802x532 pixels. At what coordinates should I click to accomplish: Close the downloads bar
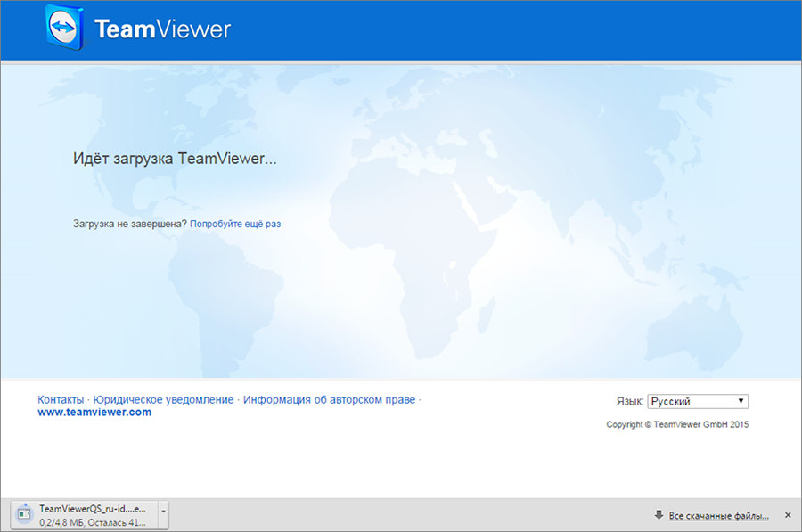pyautogui.click(x=788, y=515)
